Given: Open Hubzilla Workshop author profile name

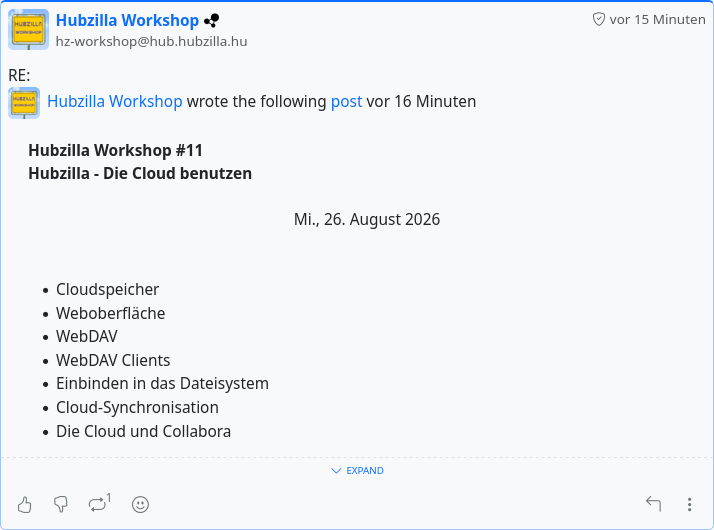Looking at the screenshot, I should (127, 20).
